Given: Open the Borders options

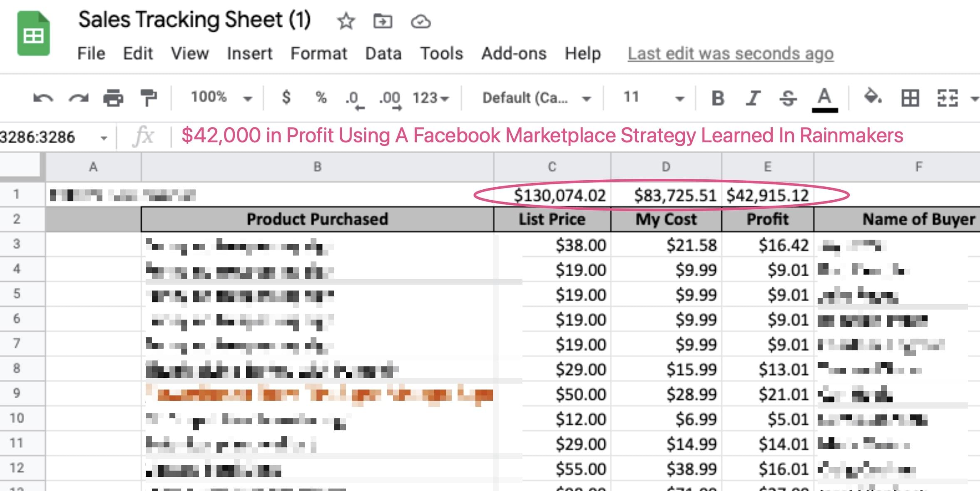Looking at the screenshot, I should point(910,98).
